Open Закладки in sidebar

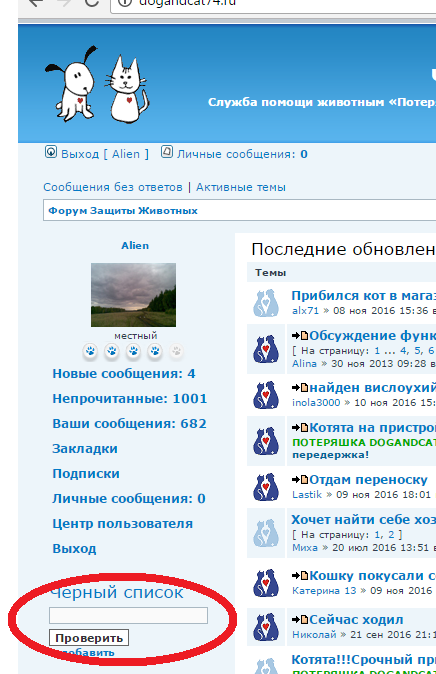pos(85,448)
